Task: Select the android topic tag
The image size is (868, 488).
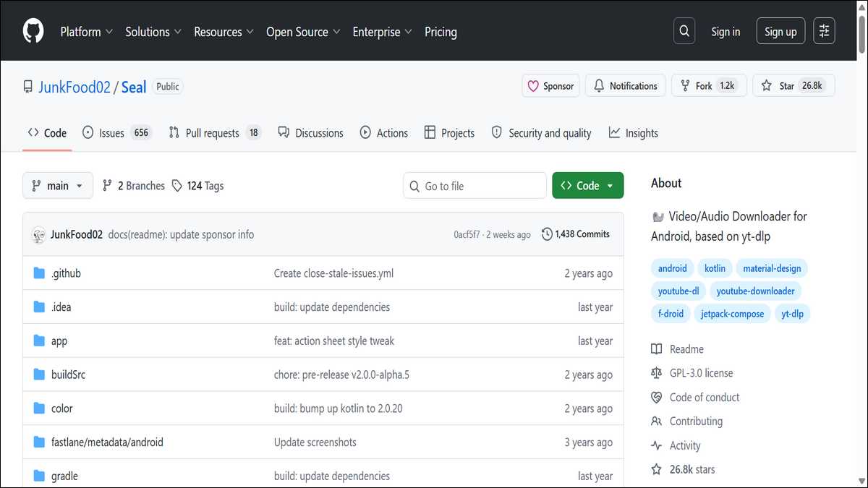Action: click(x=673, y=268)
